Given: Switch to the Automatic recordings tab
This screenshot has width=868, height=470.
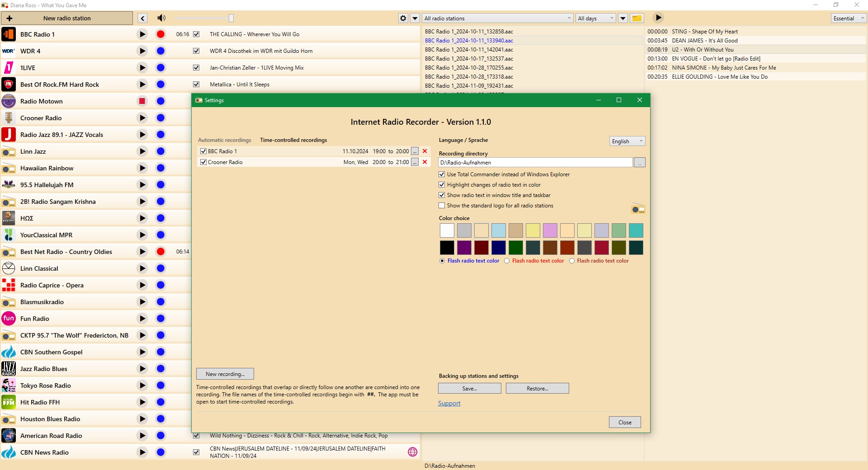Looking at the screenshot, I should 224,140.
